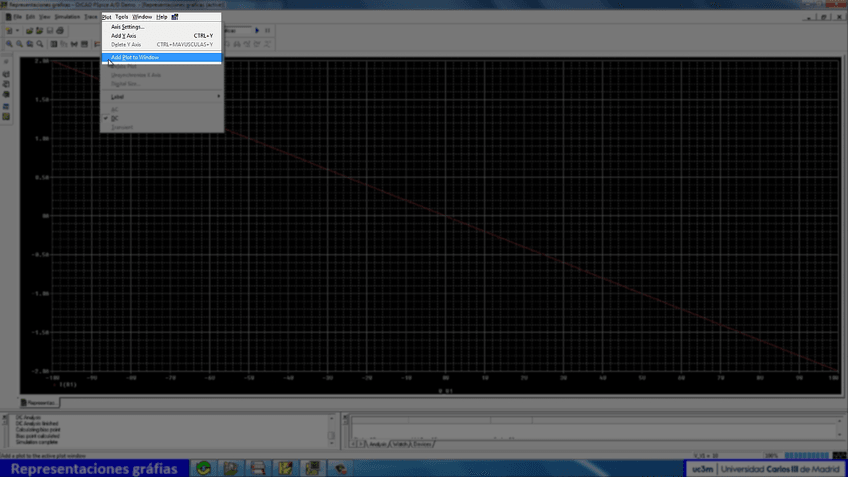Toggle the checked DC analysis option

click(114, 118)
